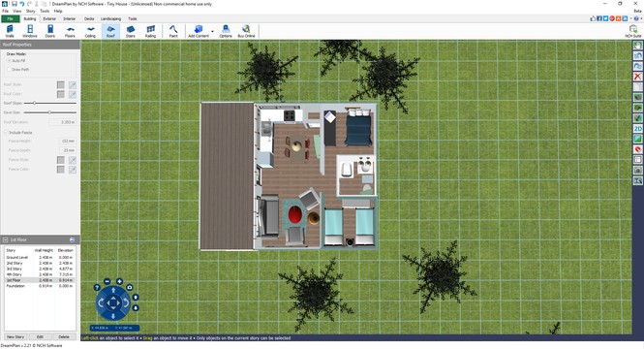Click the Delete story button
This screenshot has width=644, height=349.
coord(64,336)
